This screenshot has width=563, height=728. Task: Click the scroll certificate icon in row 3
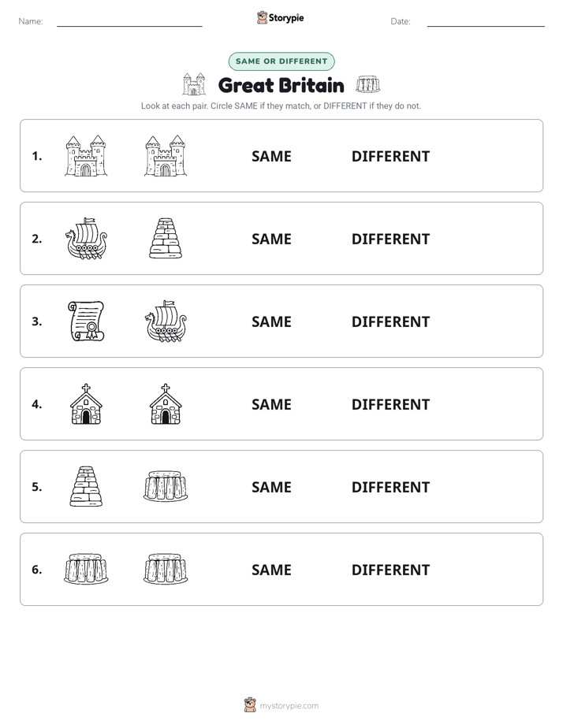click(86, 321)
